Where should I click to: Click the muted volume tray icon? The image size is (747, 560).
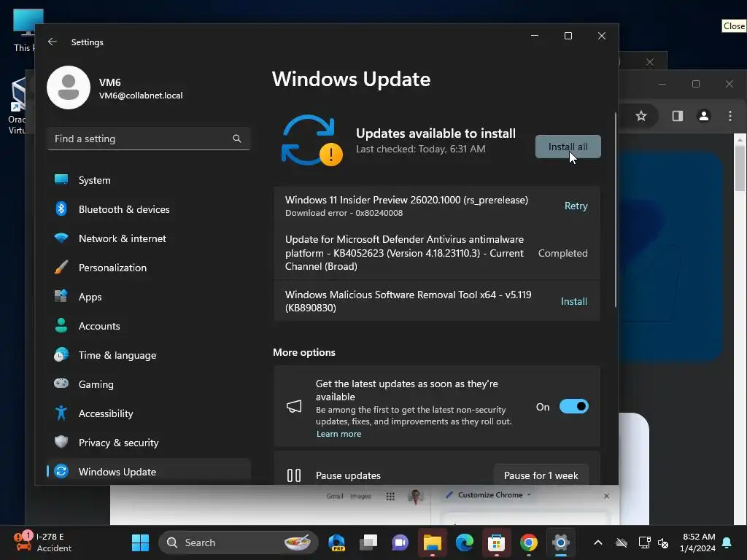[663, 542]
